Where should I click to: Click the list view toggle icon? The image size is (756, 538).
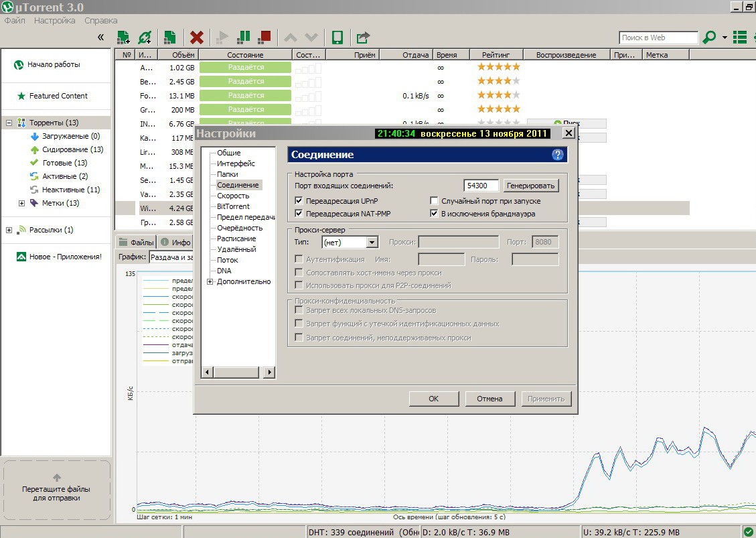pyautogui.click(x=740, y=37)
